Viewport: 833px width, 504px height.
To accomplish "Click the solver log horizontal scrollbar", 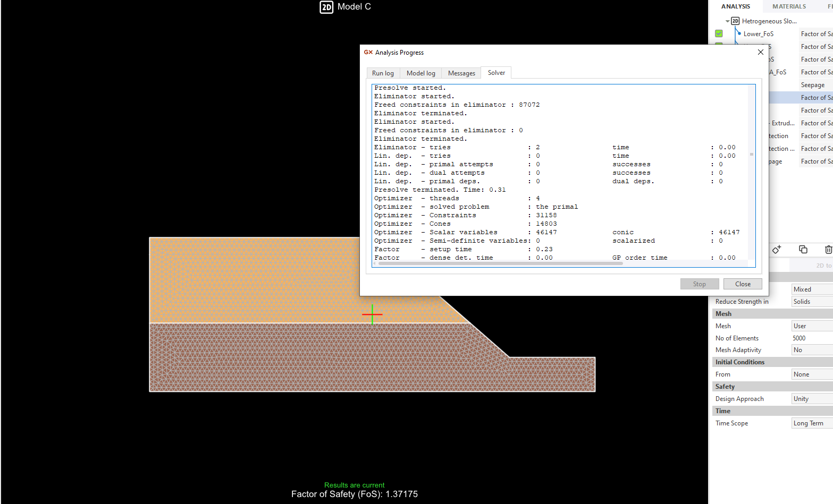I will (500, 263).
